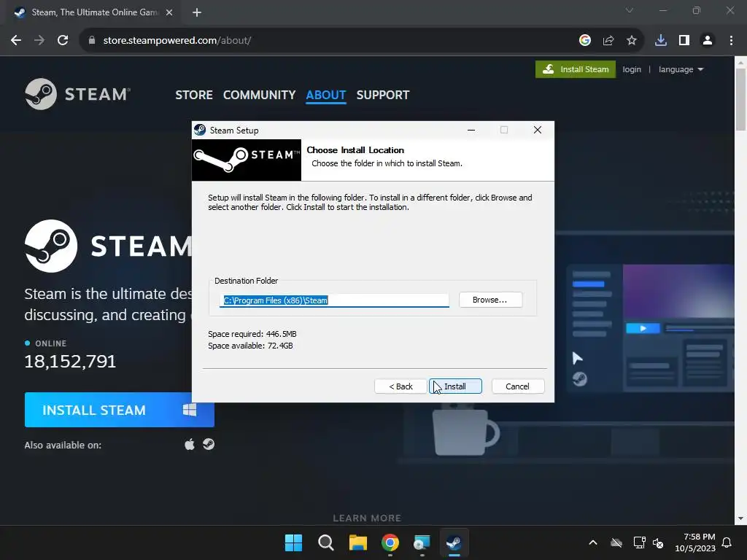Bookmark this page with star icon
Screen dimensions: 747x560
632,41
